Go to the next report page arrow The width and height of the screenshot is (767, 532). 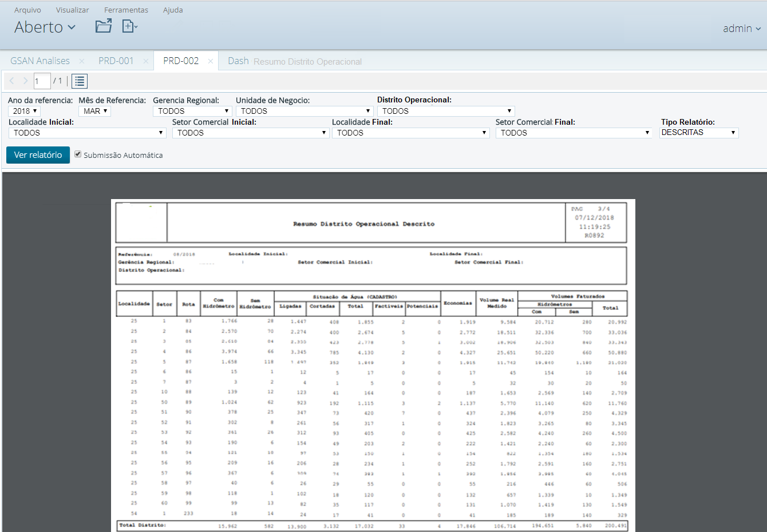(25, 81)
